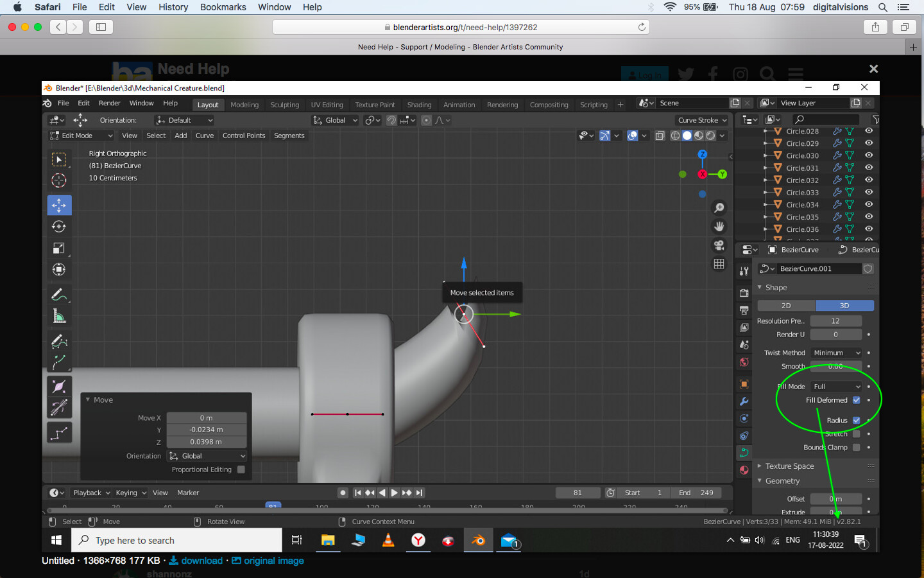
Task: Enable the Stretch checkbox
Action: point(857,434)
